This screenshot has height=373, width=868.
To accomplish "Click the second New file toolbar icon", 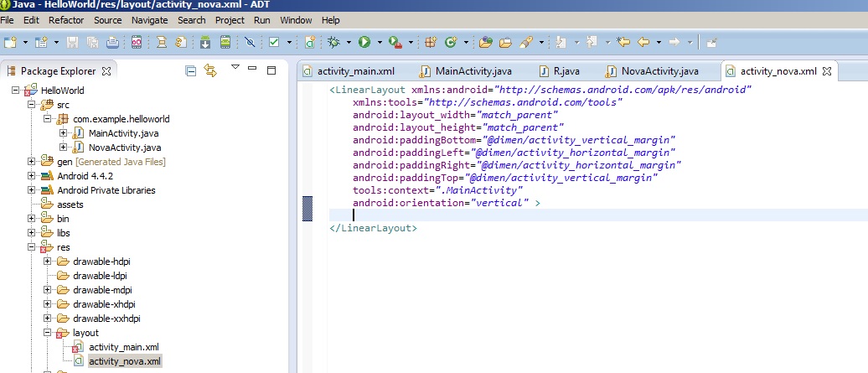I will coord(42,42).
